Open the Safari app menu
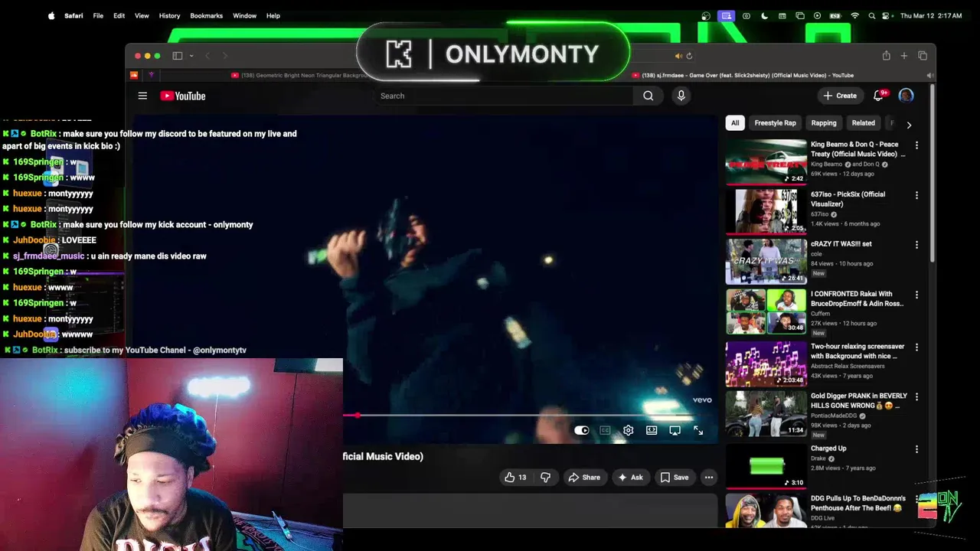 tap(73, 15)
